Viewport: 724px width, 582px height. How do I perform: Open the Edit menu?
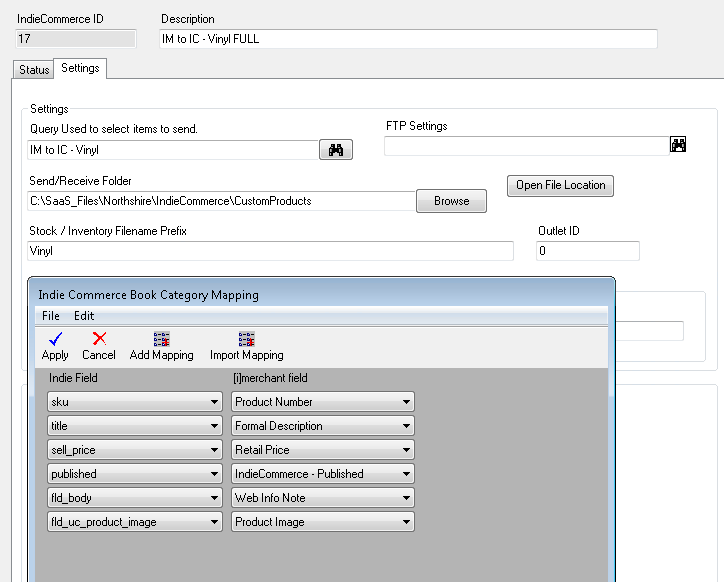pos(84,316)
